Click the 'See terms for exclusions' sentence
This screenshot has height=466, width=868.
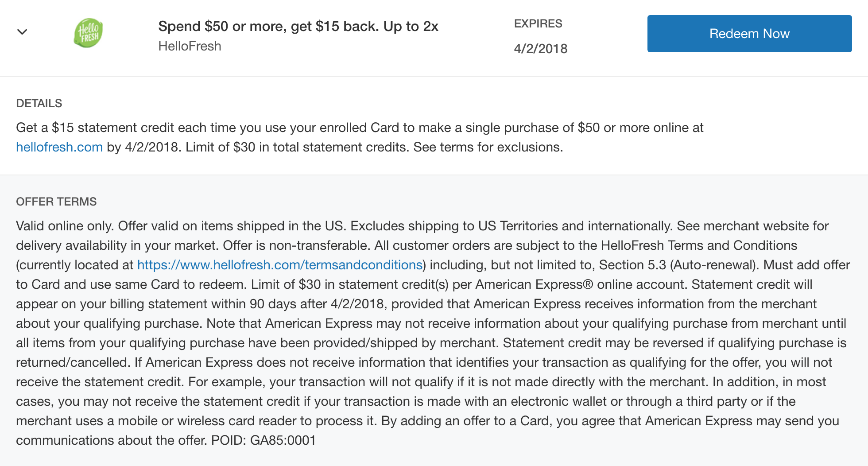tap(488, 147)
